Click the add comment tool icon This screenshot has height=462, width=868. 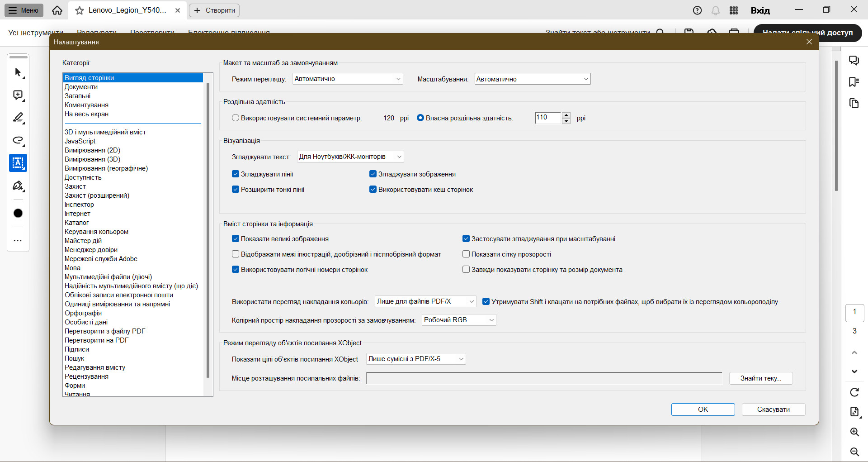[x=18, y=95]
